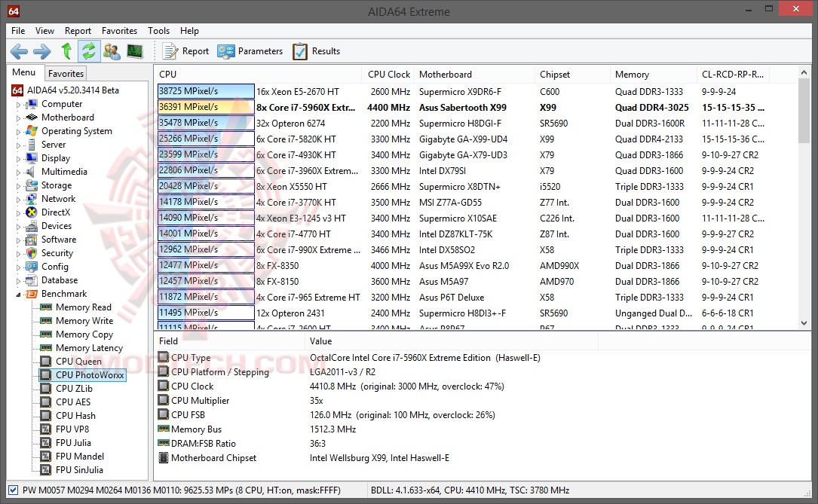Select the FPU Julia benchmark

click(74, 443)
